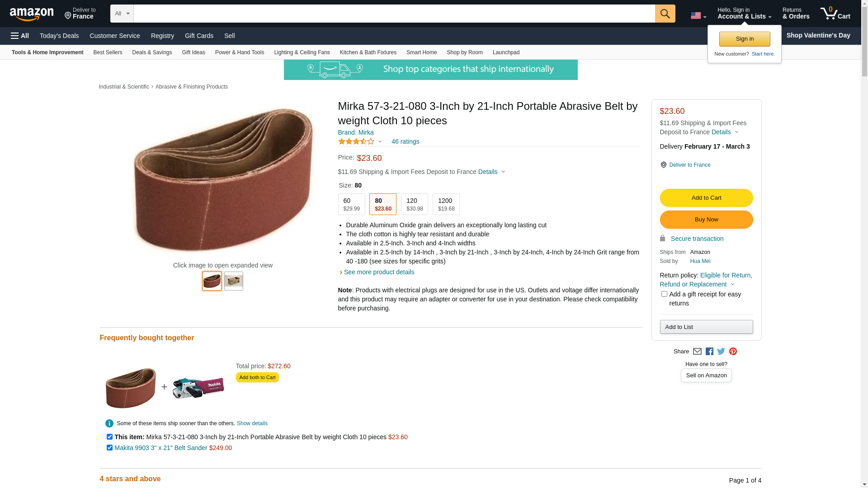868x488 pixels.
Task: Expand the Add to List dropdown
Action: pyautogui.click(x=706, y=327)
